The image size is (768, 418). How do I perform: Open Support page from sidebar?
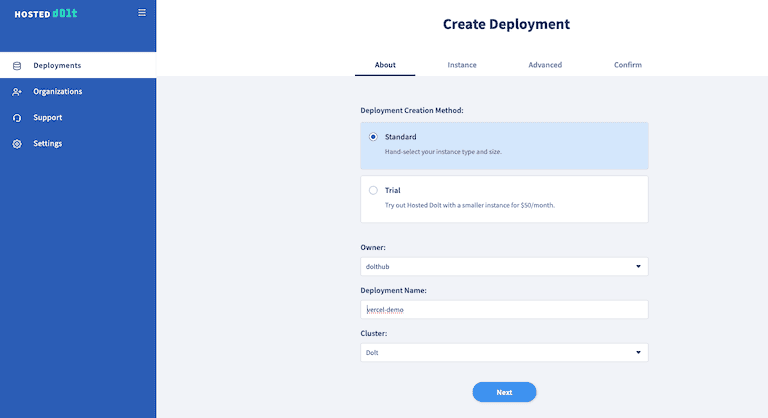click(x=47, y=118)
